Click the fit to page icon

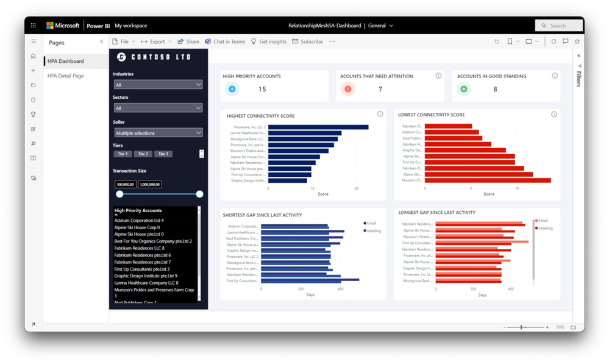click(573, 327)
